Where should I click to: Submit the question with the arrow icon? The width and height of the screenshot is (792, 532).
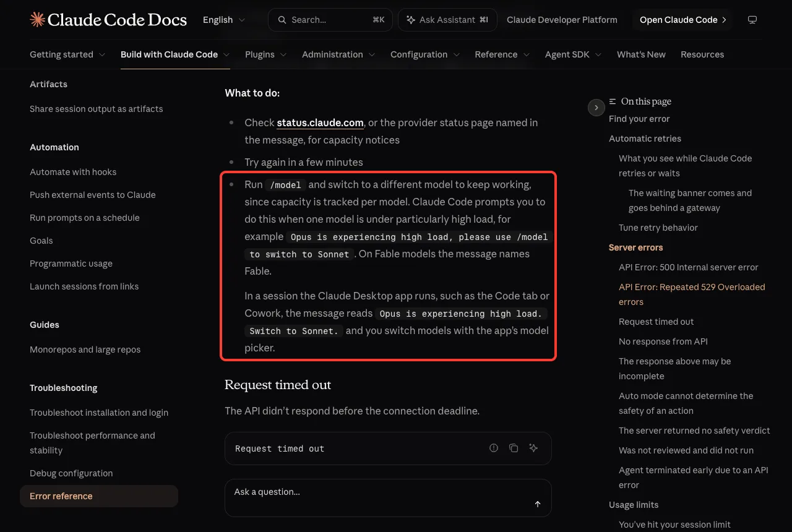pos(538,504)
